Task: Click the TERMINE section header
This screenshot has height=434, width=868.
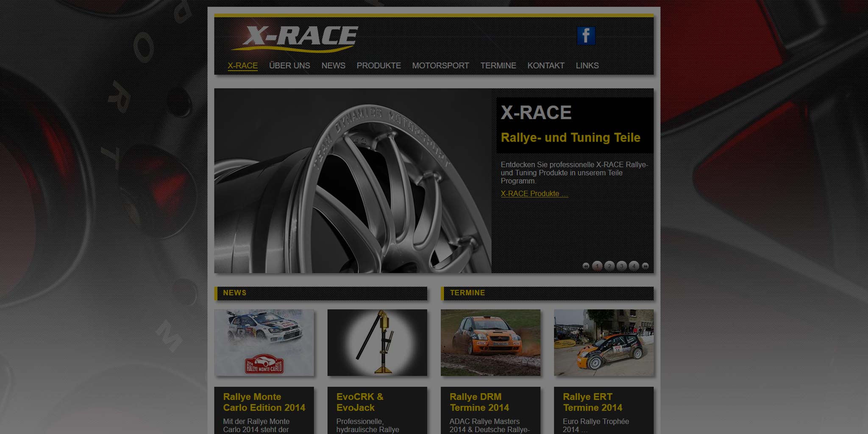Action: tap(547, 293)
